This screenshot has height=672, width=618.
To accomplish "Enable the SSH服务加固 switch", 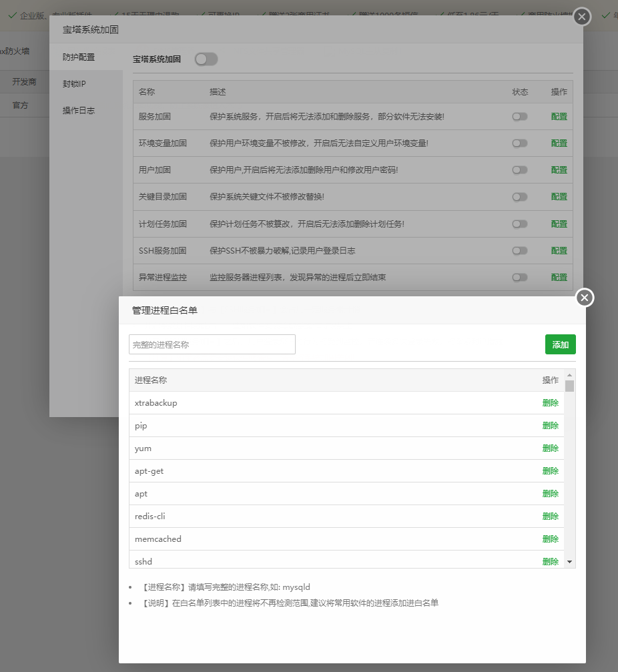I will 519,251.
